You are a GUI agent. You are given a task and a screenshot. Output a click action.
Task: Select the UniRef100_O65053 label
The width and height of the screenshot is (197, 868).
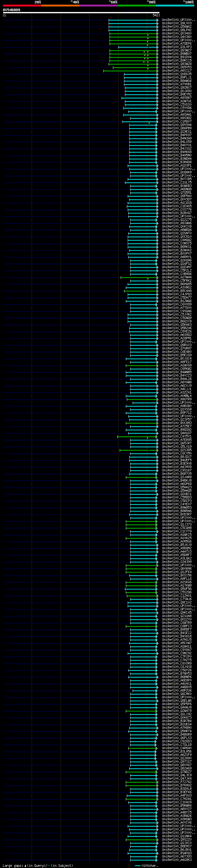[x=176, y=67]
